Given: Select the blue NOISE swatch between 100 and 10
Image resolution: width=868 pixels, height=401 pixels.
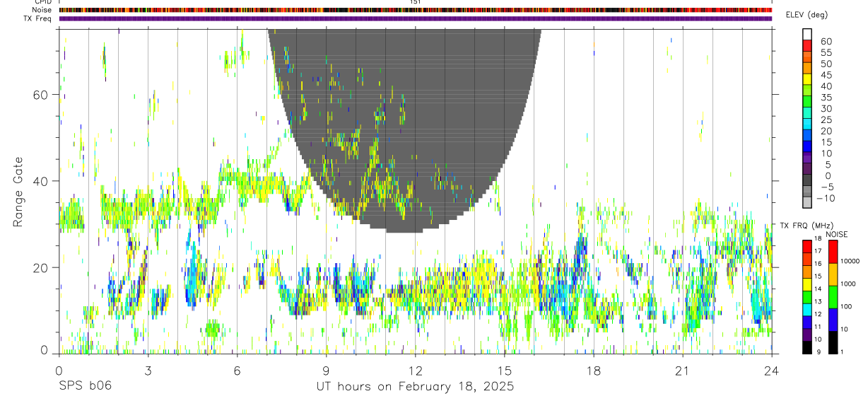Looking at the screenshot, I should 833,319.
